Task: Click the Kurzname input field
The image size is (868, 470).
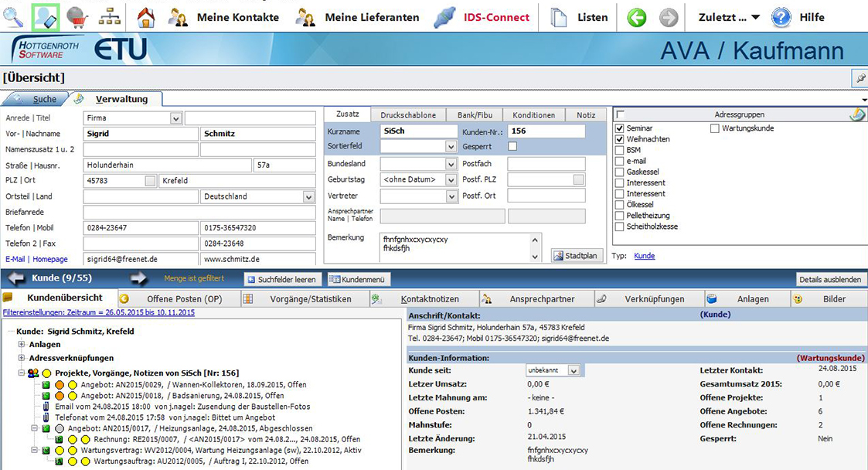Action: click(418, 131)
